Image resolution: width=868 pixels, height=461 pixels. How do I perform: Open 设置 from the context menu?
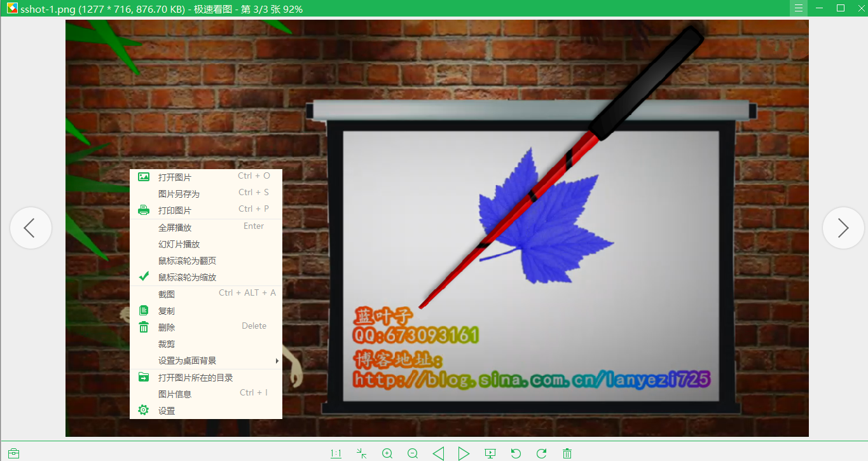pos(206,411)
